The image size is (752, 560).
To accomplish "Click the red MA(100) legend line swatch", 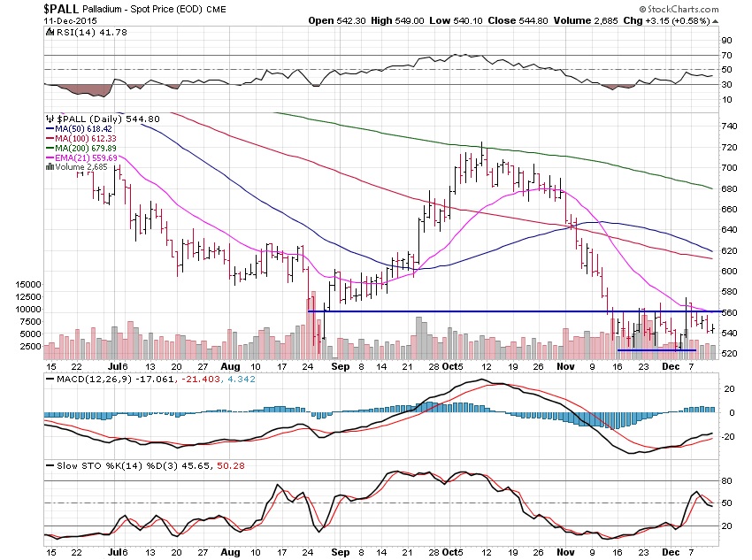I will pos(50,139).
